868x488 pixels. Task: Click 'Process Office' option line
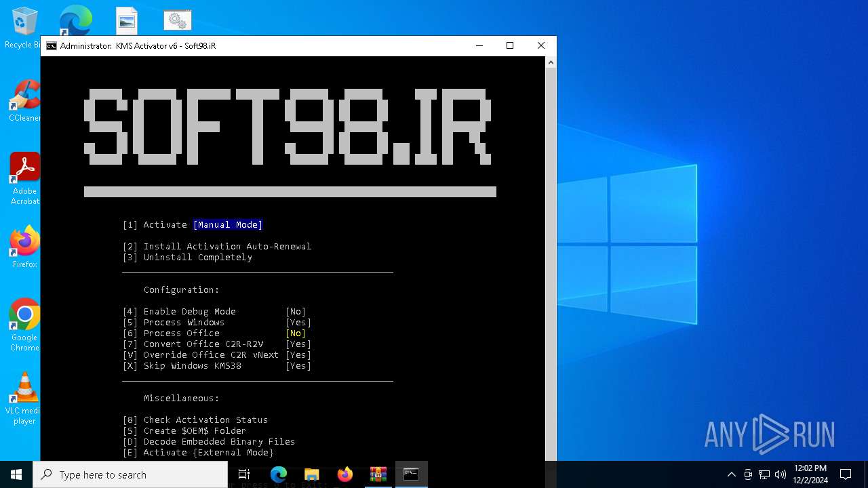click(171, 333)
